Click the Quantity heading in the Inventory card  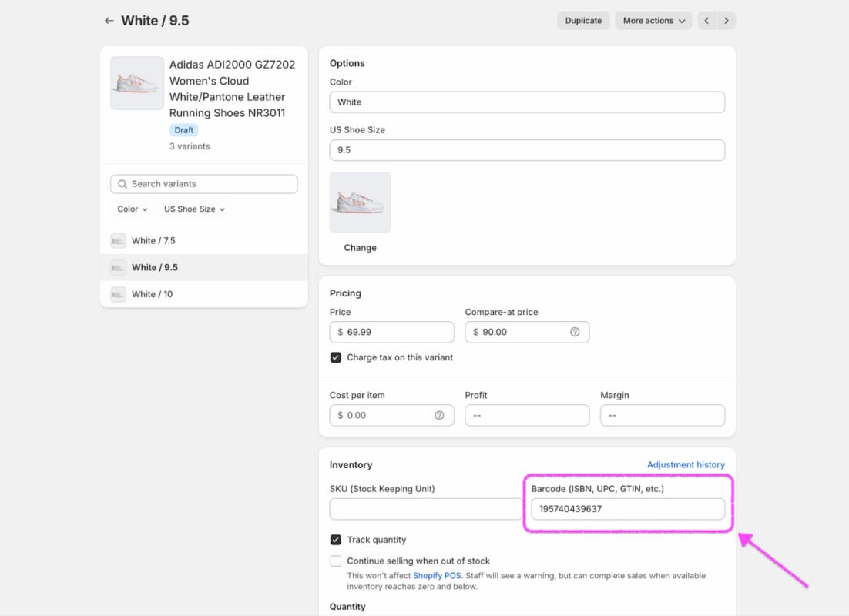point(347,607)
